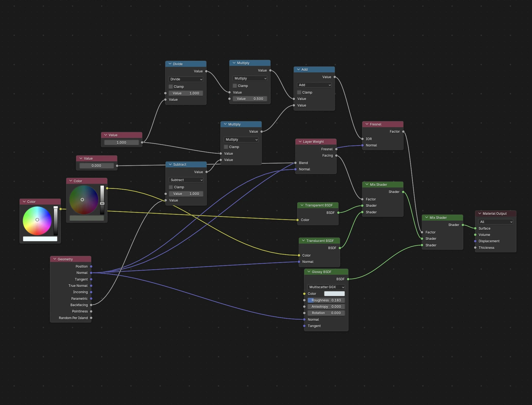Collapse the Glossy BSDF node chevron

[309, 272]
